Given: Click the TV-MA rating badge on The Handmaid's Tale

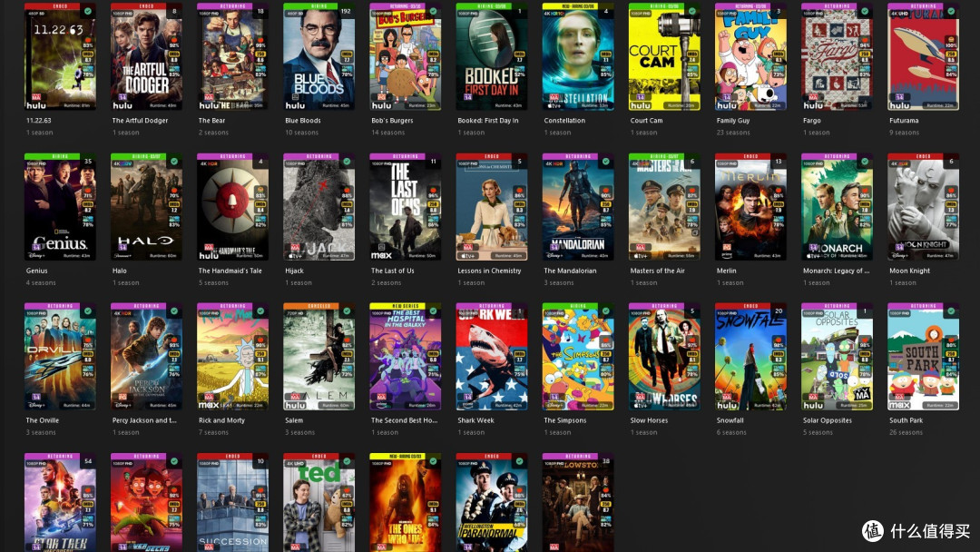Looking at the screenshot, I should [210, 247].
